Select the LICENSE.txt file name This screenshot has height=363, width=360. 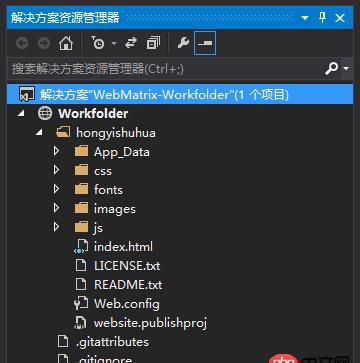point(127,266)
